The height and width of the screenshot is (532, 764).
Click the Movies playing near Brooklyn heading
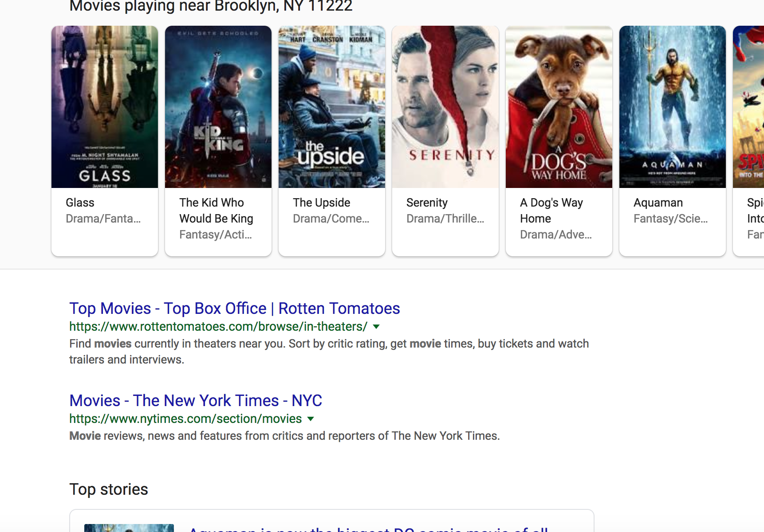[x=211, y=6]
